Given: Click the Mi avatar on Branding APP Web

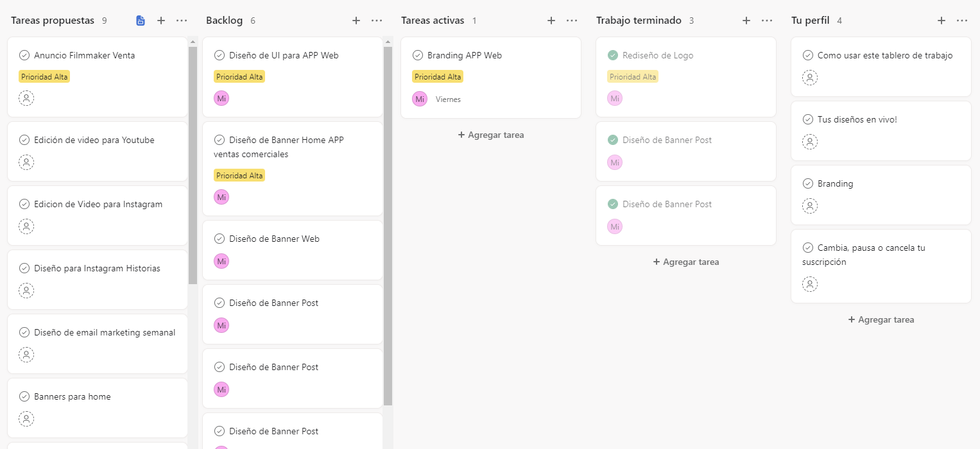Looking at the screenshot, I should tap(420, 99).
